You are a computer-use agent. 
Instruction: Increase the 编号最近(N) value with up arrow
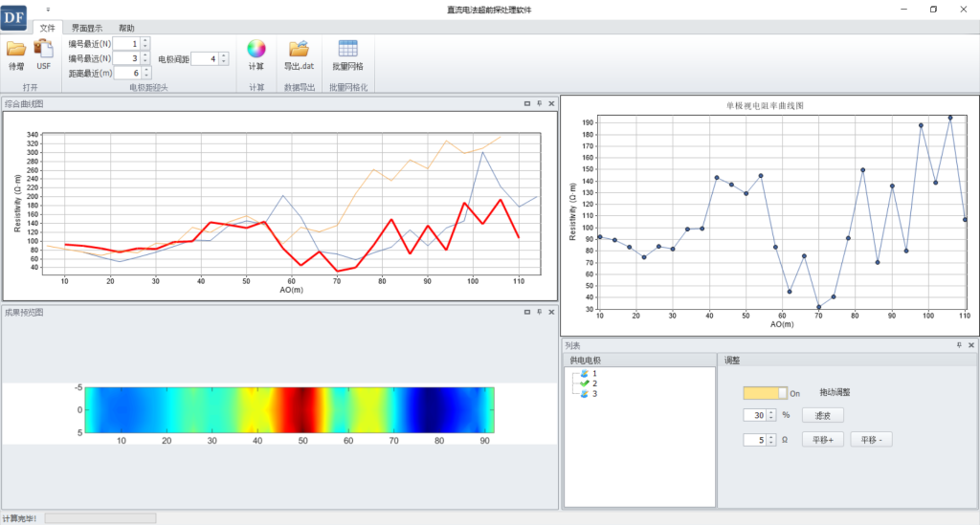coord(145,40)
